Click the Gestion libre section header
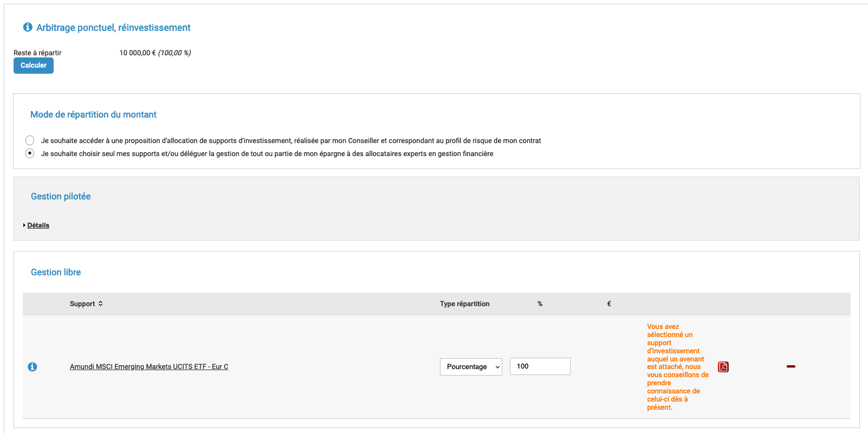The image size is (868, 433). pos(55,272)
